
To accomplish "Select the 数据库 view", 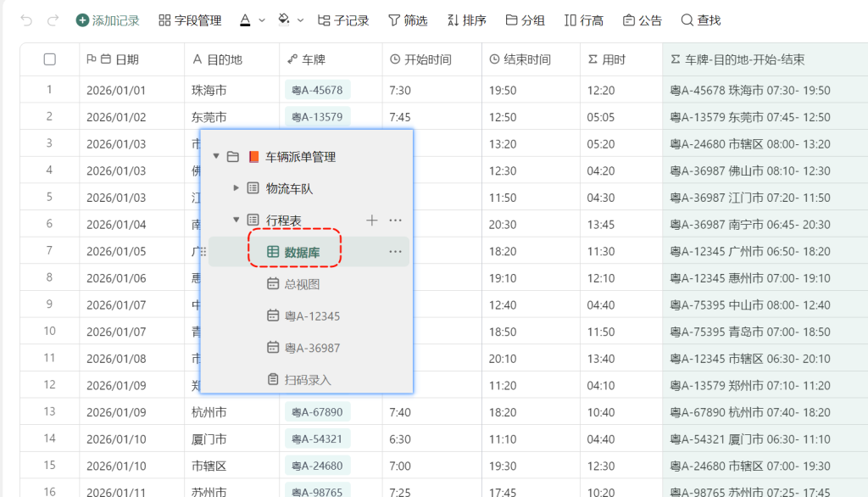I will click(303, 252).
